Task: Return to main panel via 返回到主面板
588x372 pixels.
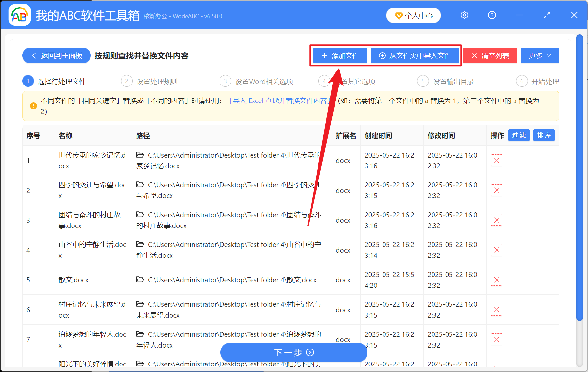Action: tap(57, 56)
